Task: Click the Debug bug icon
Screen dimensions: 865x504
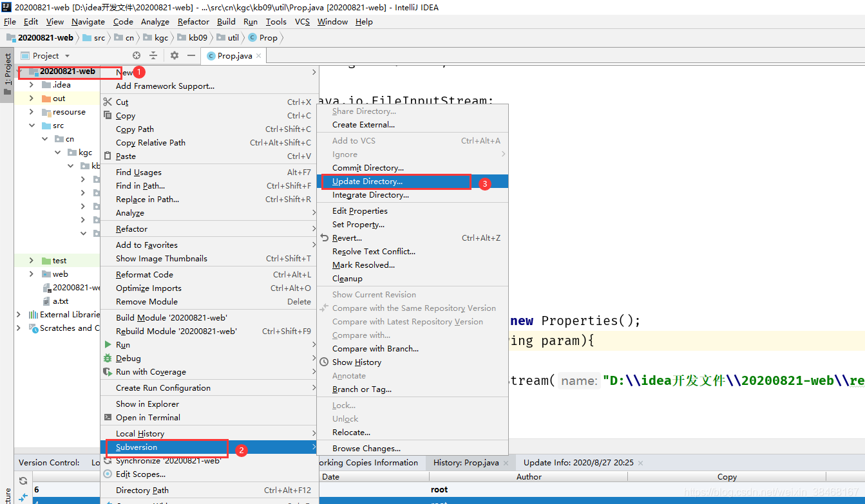Action: [108, 358]
